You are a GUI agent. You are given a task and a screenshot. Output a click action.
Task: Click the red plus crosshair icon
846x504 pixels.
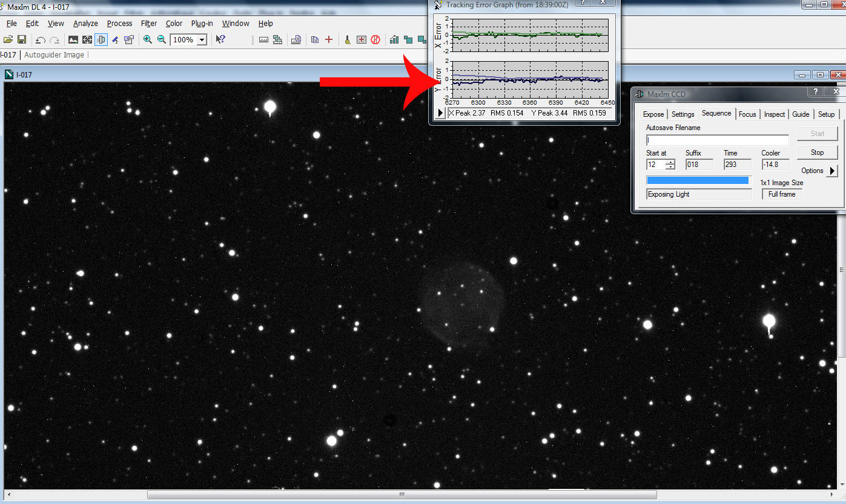[329, 40]
